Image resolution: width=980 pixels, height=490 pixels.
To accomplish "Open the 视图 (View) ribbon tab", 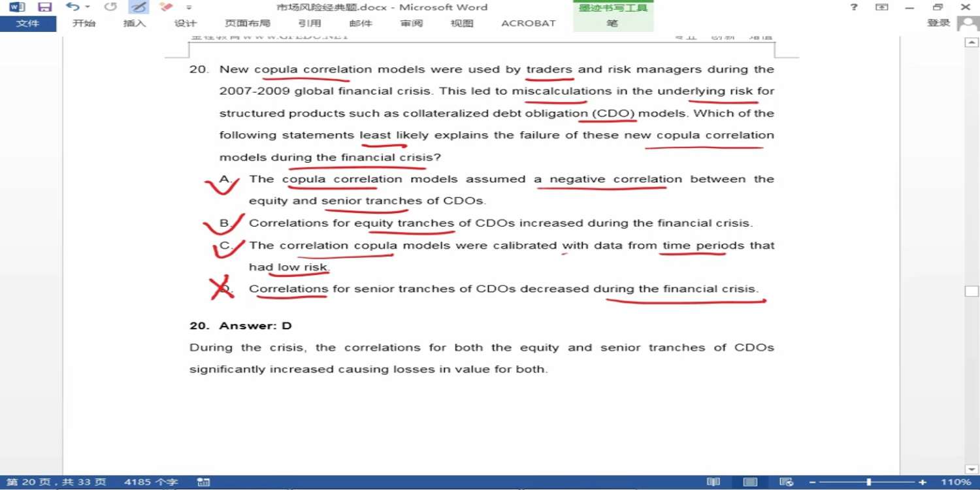I will pyautogui.click(x=462, y=24).
